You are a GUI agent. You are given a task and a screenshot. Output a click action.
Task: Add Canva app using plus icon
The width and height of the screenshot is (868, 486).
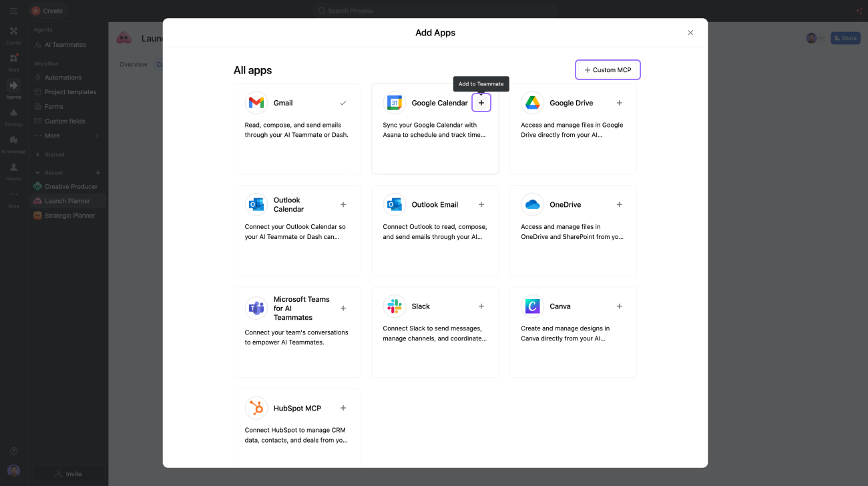[620, 306]
